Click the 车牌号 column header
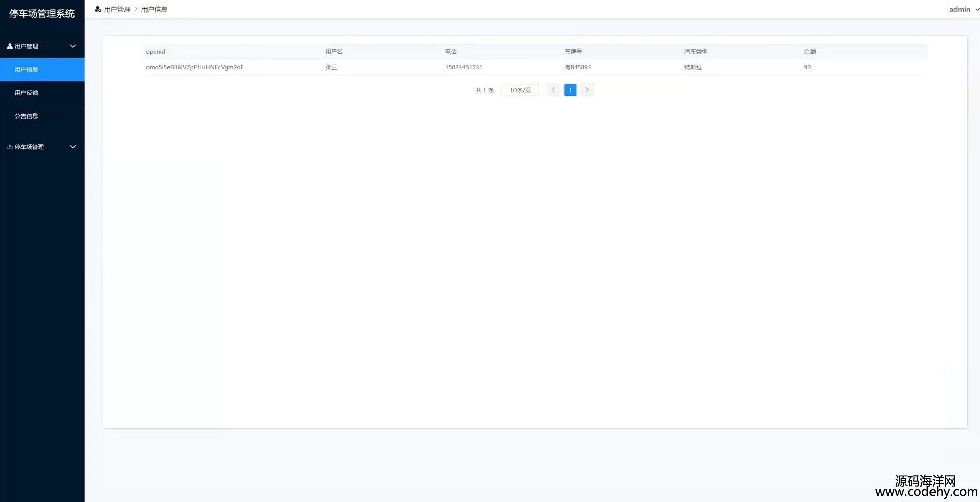 pos(573,52)
